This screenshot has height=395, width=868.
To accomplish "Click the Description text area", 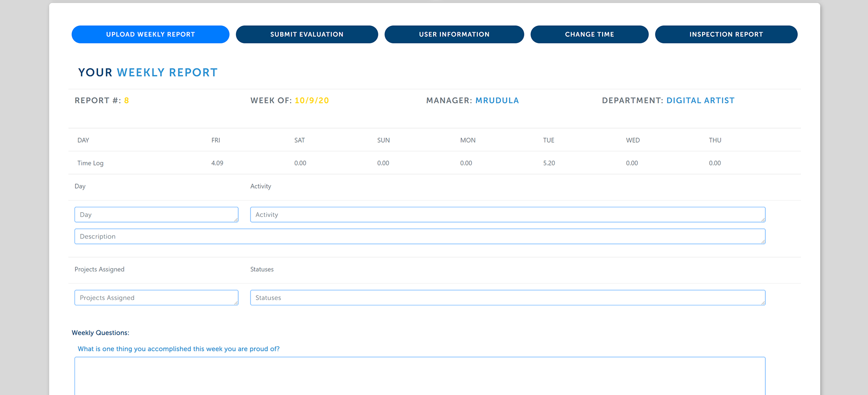I will click(420, 236).
